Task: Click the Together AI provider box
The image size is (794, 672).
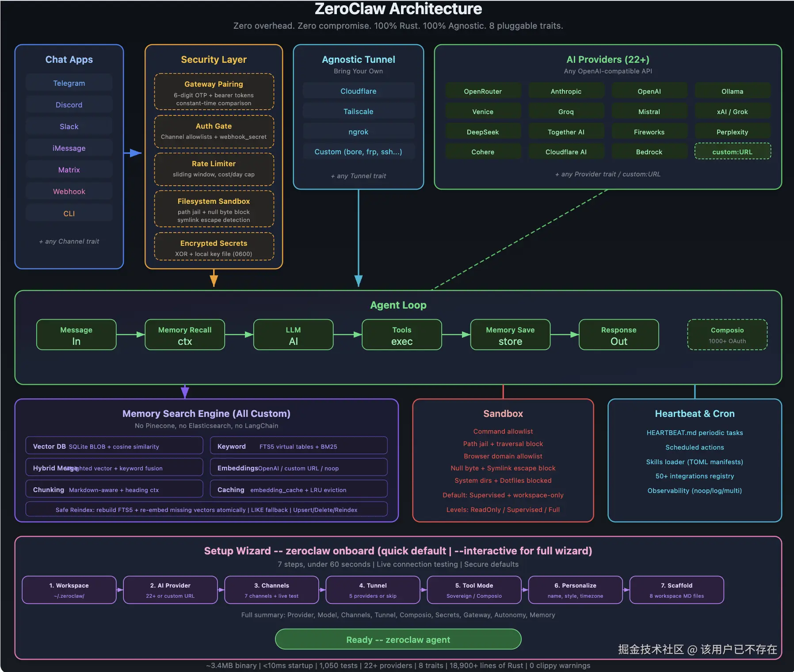Action: pyautogui.click(x=566, y=132)
